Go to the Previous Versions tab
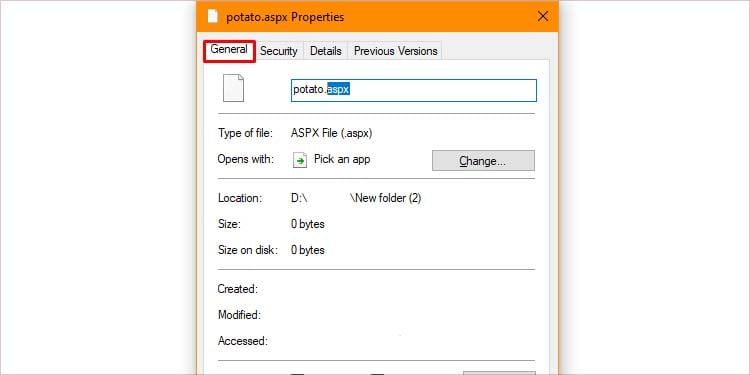Screen dimensions: 750x375 coord(396,51)
